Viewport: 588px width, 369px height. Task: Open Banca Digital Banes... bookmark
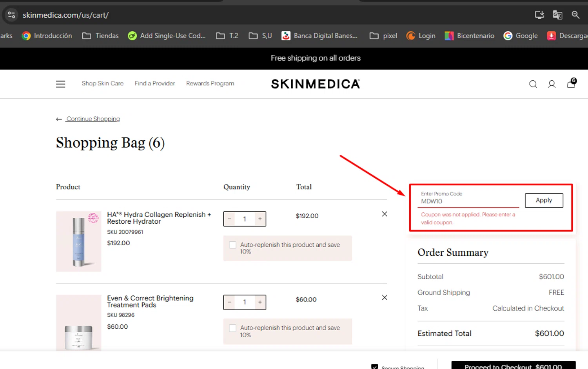[x=319, y=36]
